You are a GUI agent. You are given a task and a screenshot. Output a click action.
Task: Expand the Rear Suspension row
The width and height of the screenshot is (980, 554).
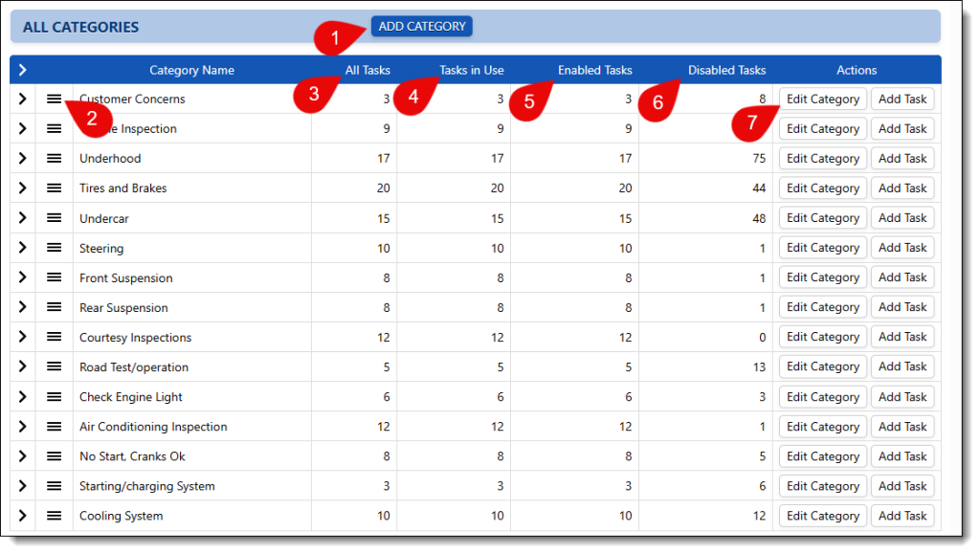(x=23, y=307)
